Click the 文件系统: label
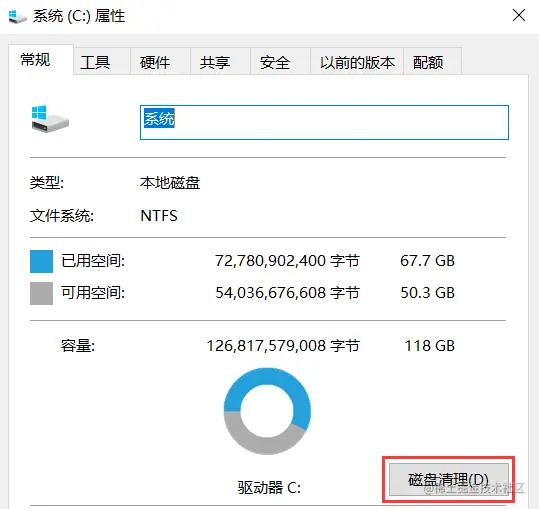 62,216
